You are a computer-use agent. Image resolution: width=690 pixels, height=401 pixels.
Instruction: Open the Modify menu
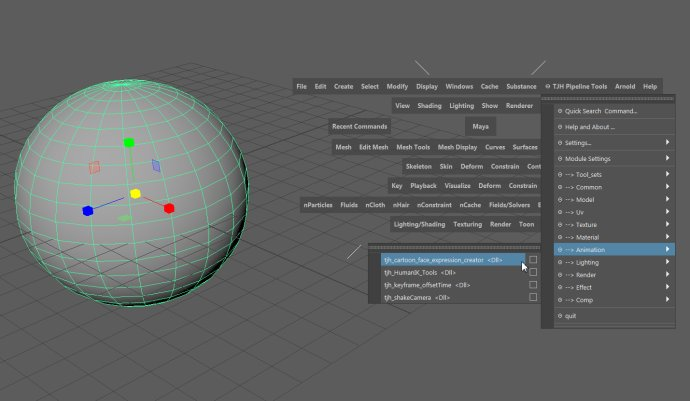pos(397,87)
